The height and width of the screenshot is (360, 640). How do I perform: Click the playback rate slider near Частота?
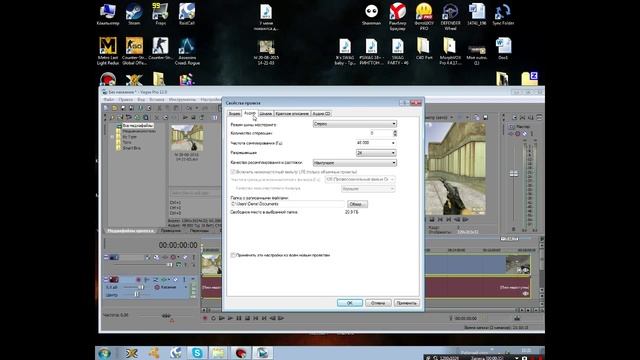click(x=166, y=316)
